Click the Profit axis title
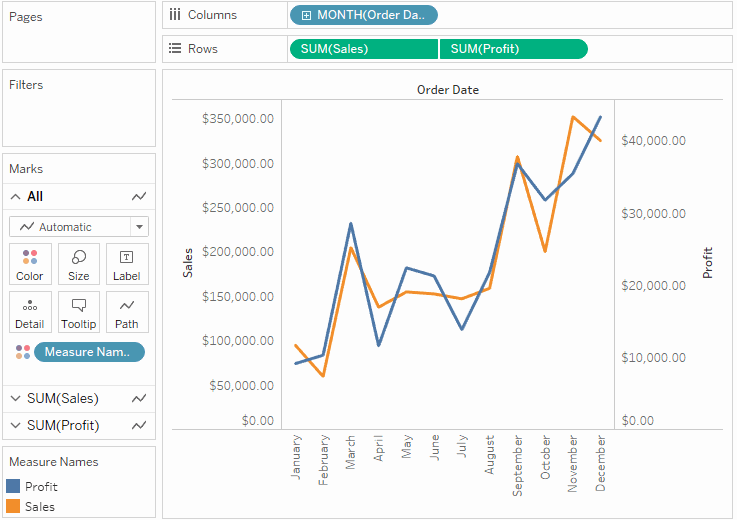This screenshot has width=737, height=520. 707,263
